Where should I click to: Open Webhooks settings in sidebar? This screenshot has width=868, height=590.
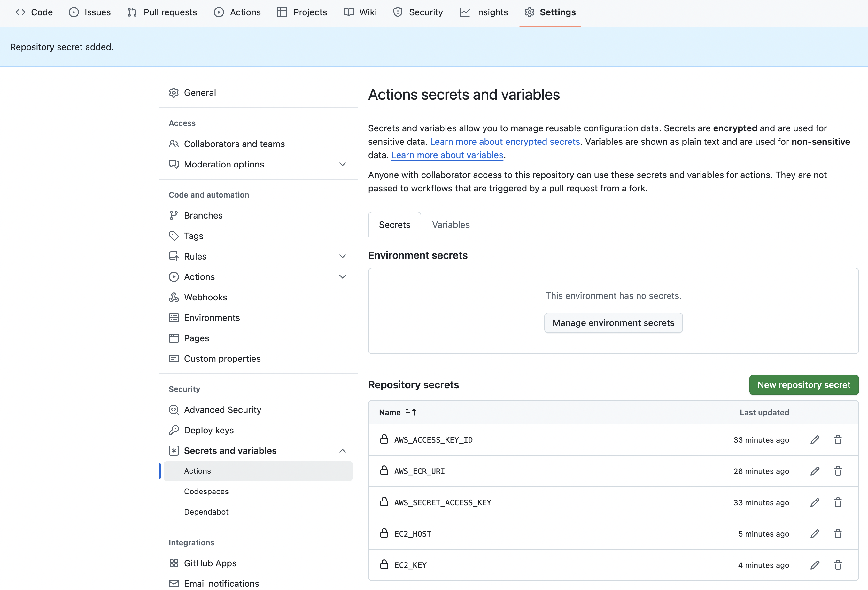click(205, 297)
